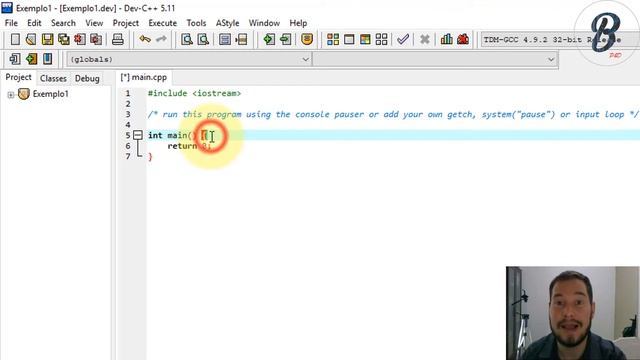Click line number 4 in the gutter
640x360 pixels.
[128, 124]
